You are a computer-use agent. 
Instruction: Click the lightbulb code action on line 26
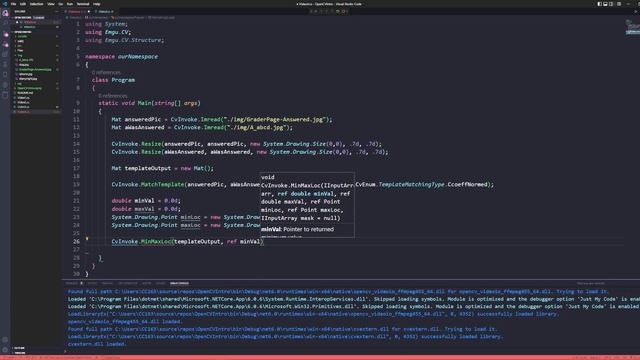[87, 239]
